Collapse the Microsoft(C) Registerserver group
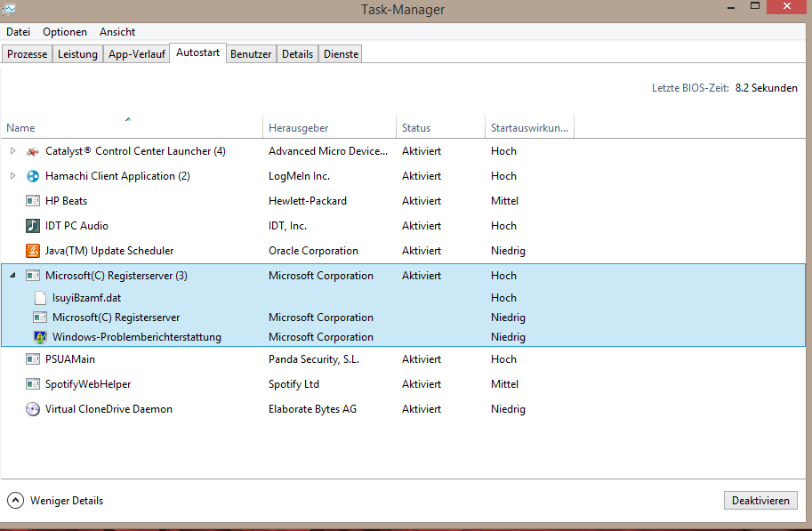This screenshot has height=531, width=812. pyautogui.click(x=12, y=276)
